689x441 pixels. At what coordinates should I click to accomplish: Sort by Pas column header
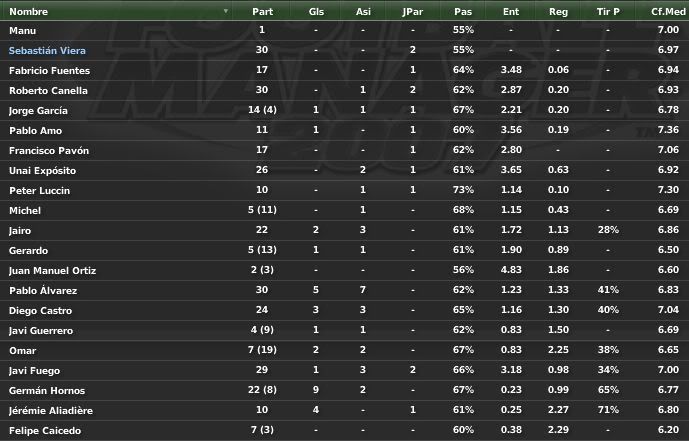463,11
